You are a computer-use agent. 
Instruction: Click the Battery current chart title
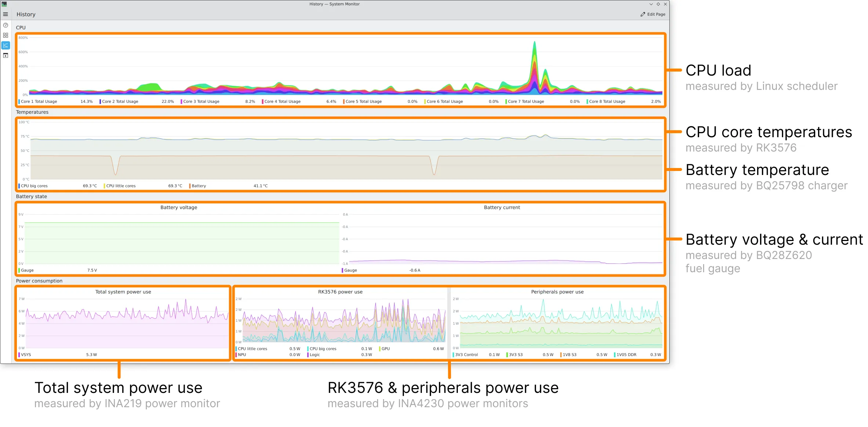tap(502, 207)
